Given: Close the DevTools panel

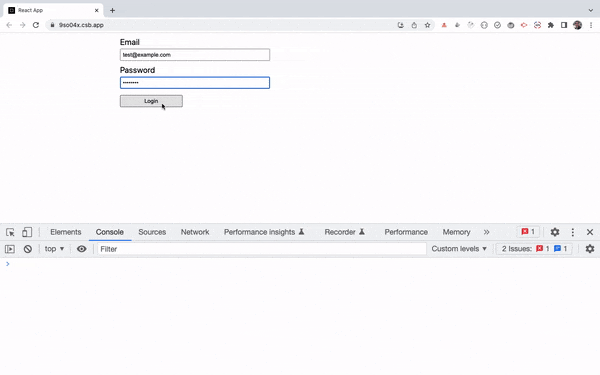Looking at the screenshot, I should 590,232.
